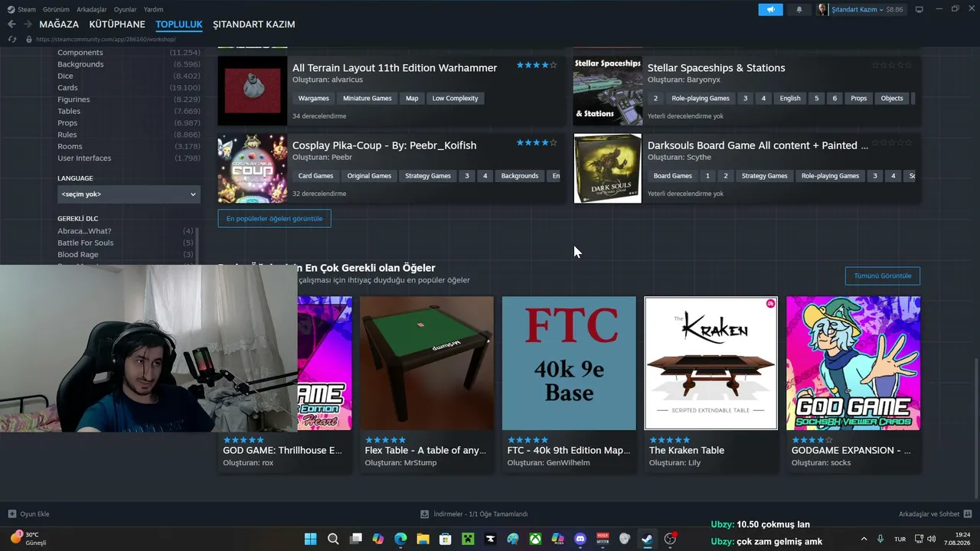This screenshot has height=551, width=980.
Task: Click the plus icon beside Oyun Ekle
Action: (11, 514)
